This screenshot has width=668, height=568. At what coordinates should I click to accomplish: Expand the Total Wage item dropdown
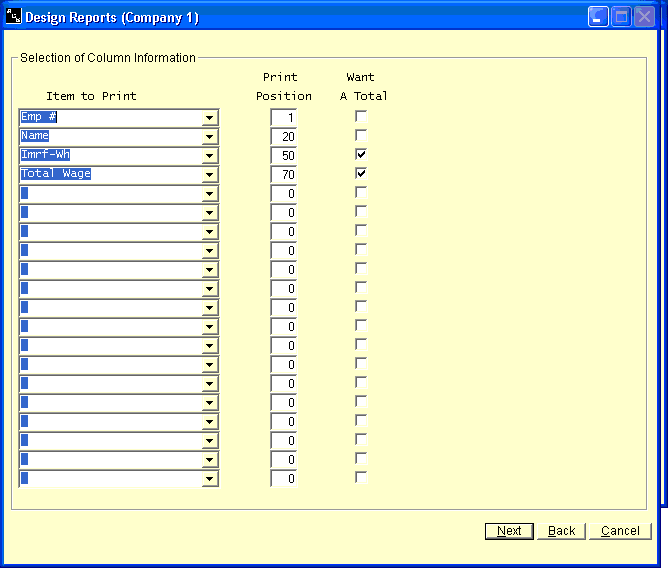click(x=209, y=174)
